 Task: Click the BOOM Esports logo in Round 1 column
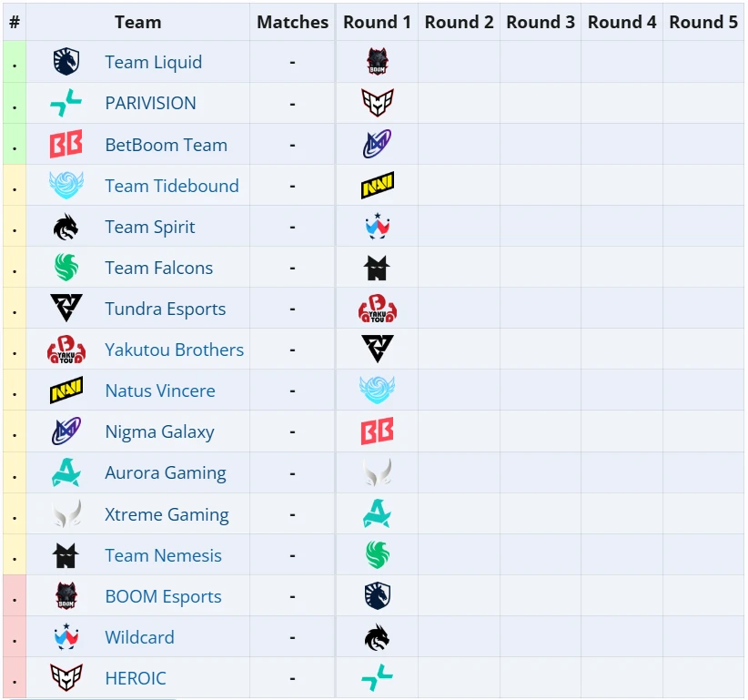click(378, 62)
